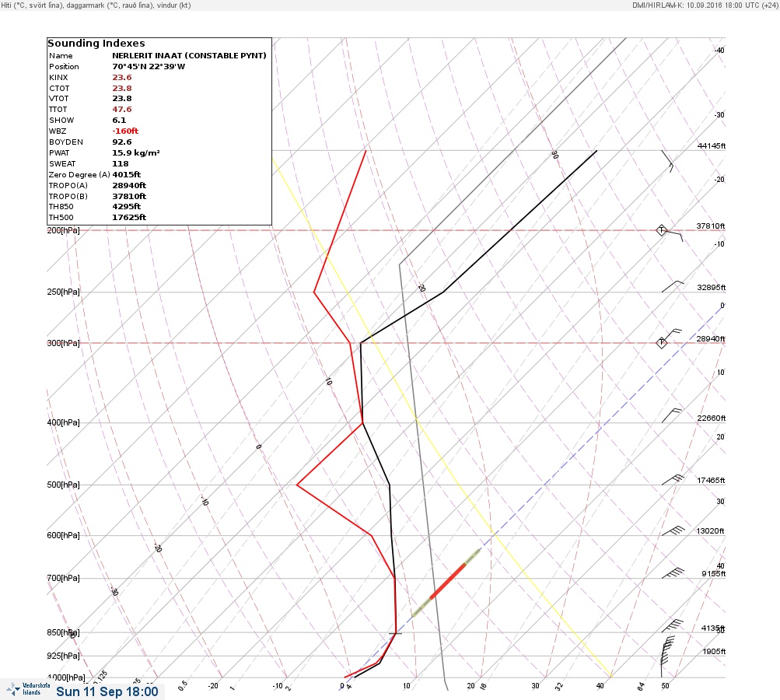The height and width of the screenshot is (700, 780).
Task: Click the 17465ft altitude label
Action: (x=712, y=480)
